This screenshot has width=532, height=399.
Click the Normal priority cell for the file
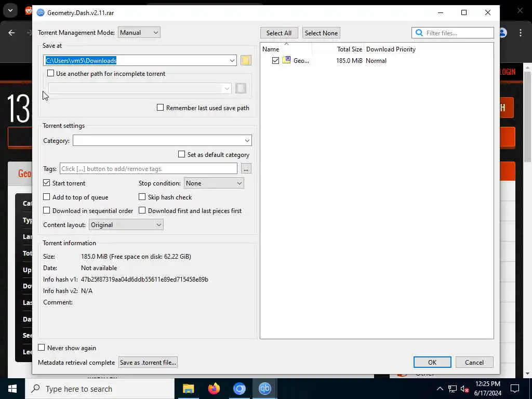point(376,61)
